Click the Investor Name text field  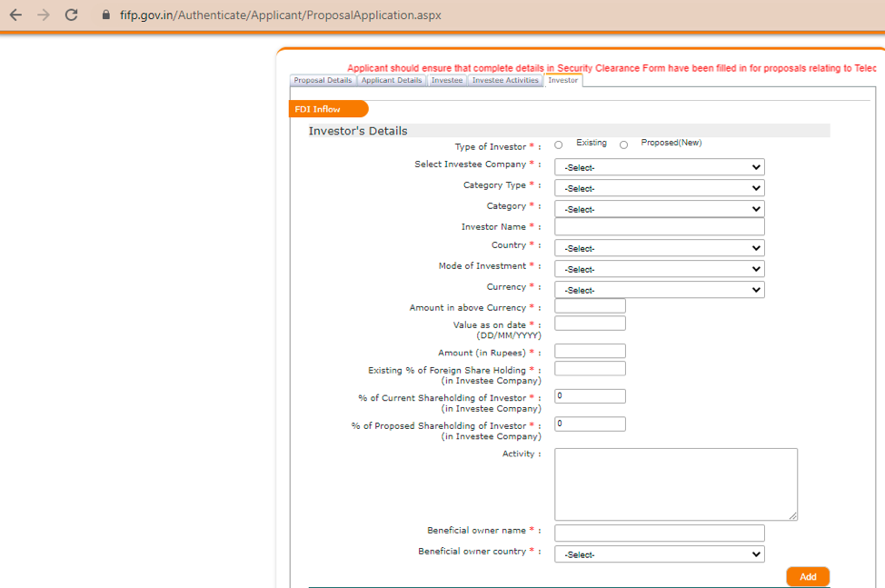[x=659, y=227]
